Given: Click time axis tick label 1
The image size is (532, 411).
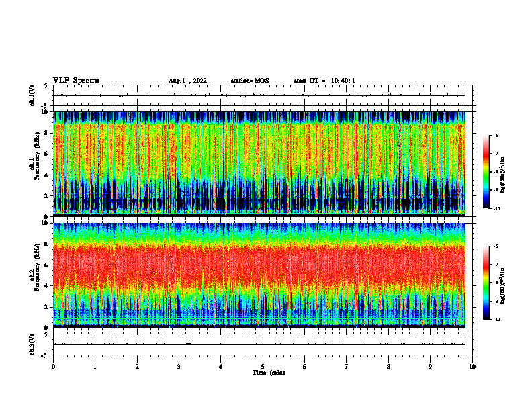Looking at the screenshot, I should point(95,367).
